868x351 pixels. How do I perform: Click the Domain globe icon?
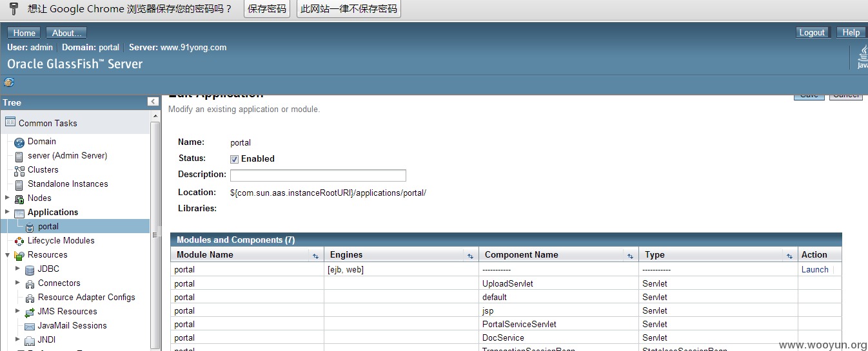pos(19,142)
